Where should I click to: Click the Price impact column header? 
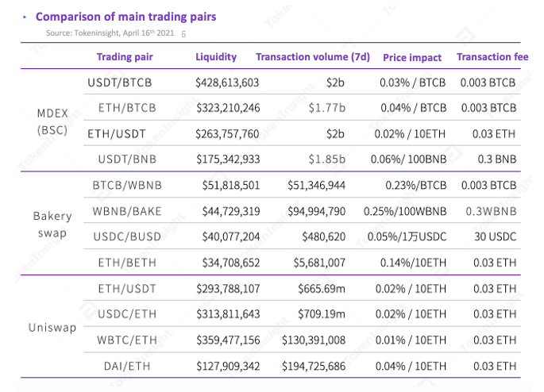point(412,57)
